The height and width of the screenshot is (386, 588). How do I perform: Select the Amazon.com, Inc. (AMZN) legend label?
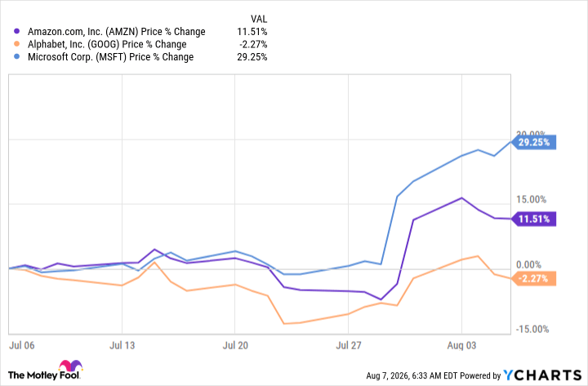tap(117, 32)
